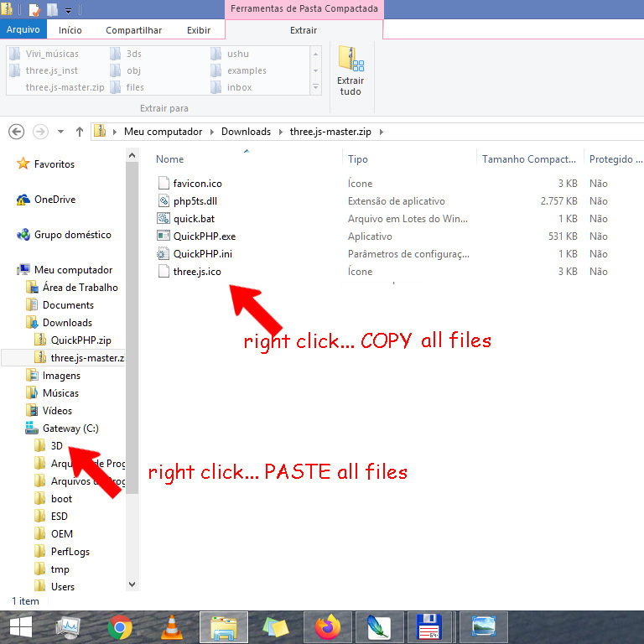
Task: Open QuickPHP.zip in the navigation tree
Action: pyautogui.click(x=80, y=340)
